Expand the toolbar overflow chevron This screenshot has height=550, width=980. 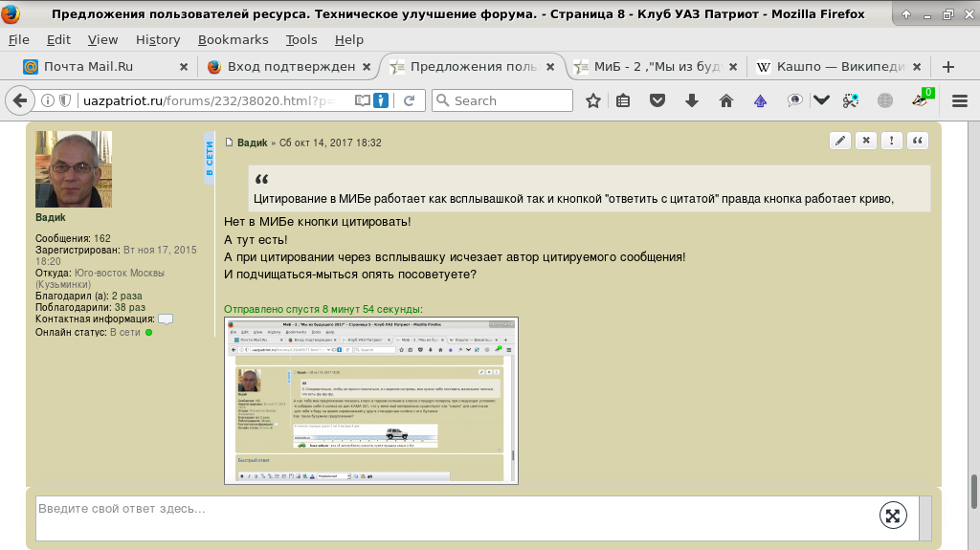click(821, 100)
